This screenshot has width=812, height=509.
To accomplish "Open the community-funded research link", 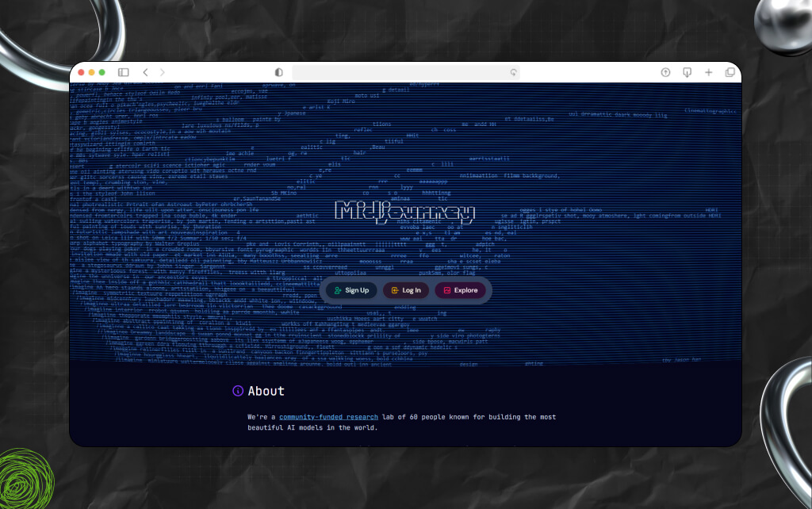I will click(x=328, y=417).
